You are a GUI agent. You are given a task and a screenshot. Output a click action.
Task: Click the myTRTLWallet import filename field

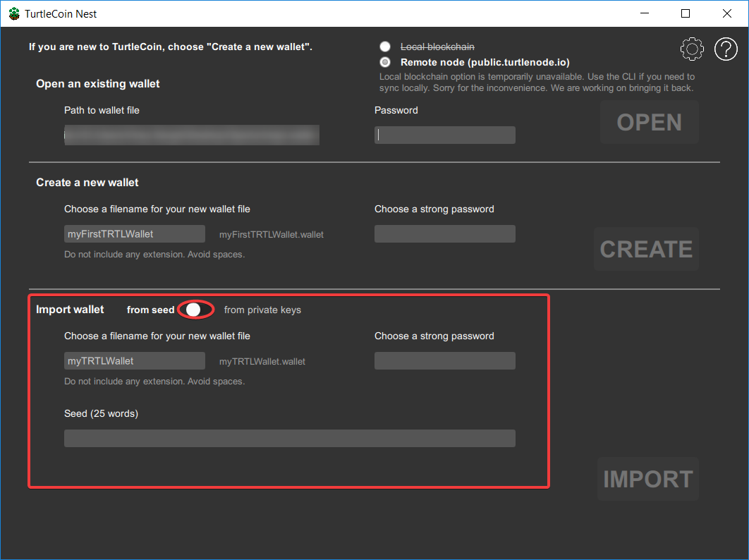tap(135, 361)
